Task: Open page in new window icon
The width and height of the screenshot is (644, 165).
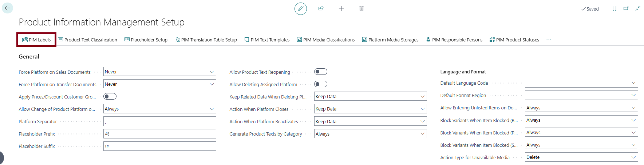Action: (x=626, y=8)
